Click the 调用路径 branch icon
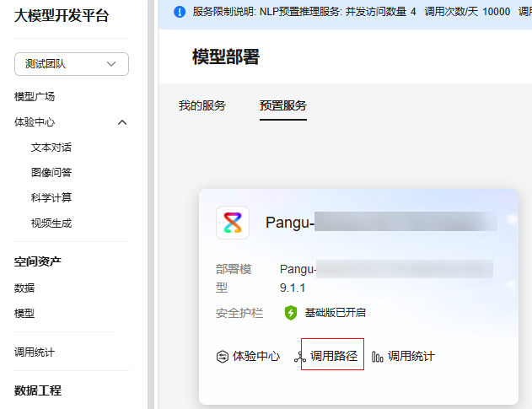This screenshot has height=409, width=532. 300,357
